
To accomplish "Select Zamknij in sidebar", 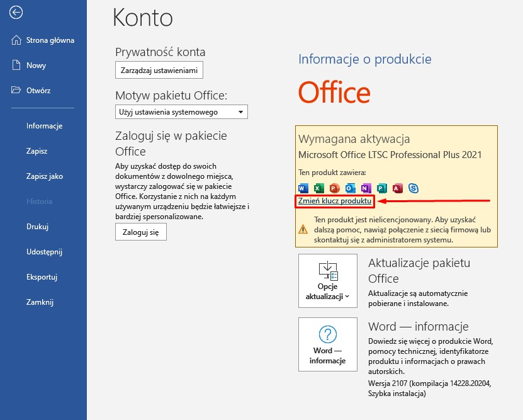I will click(40, 302).
